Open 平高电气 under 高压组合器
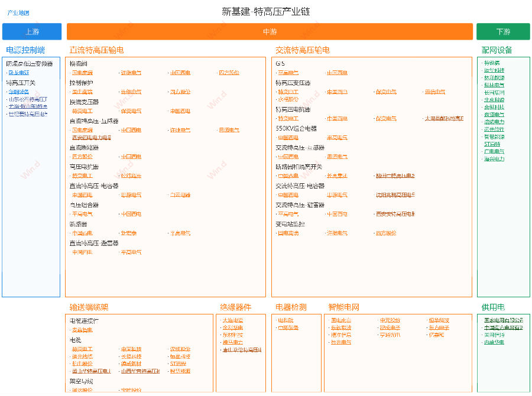Screen dimensions: 532x396 pos(82,214)
